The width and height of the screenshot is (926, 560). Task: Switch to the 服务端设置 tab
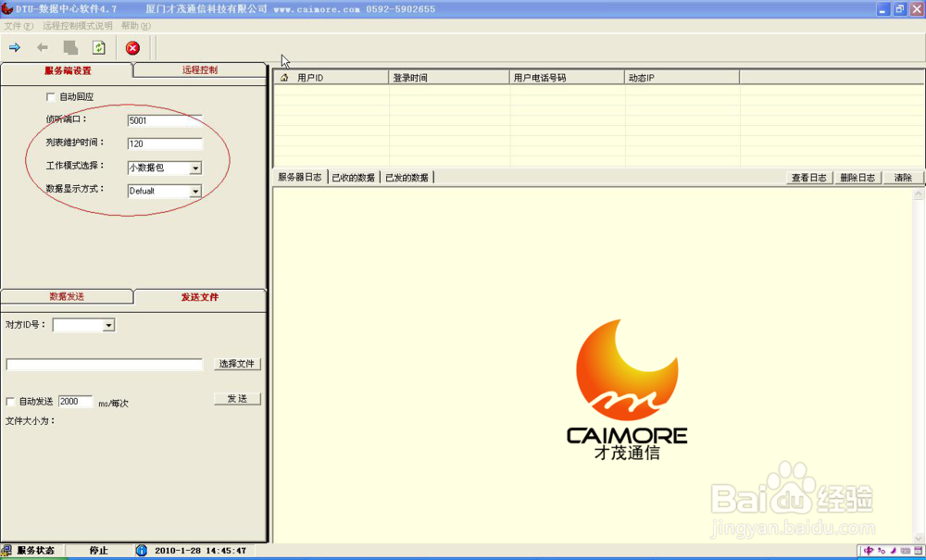[68, 70]
